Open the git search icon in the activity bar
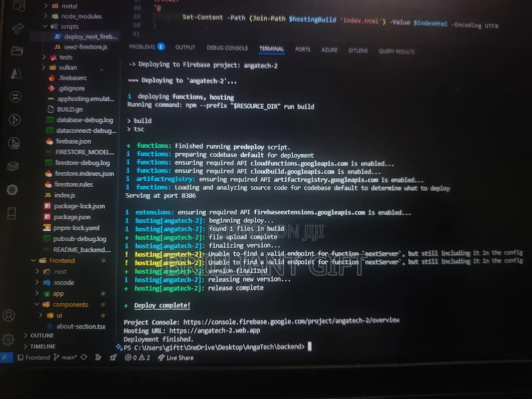This screenshot has height=399, width=532. coord(14,143)
